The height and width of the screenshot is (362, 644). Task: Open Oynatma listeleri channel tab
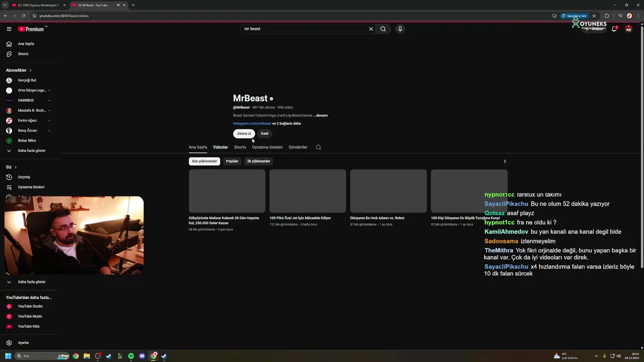click(267, 147)
